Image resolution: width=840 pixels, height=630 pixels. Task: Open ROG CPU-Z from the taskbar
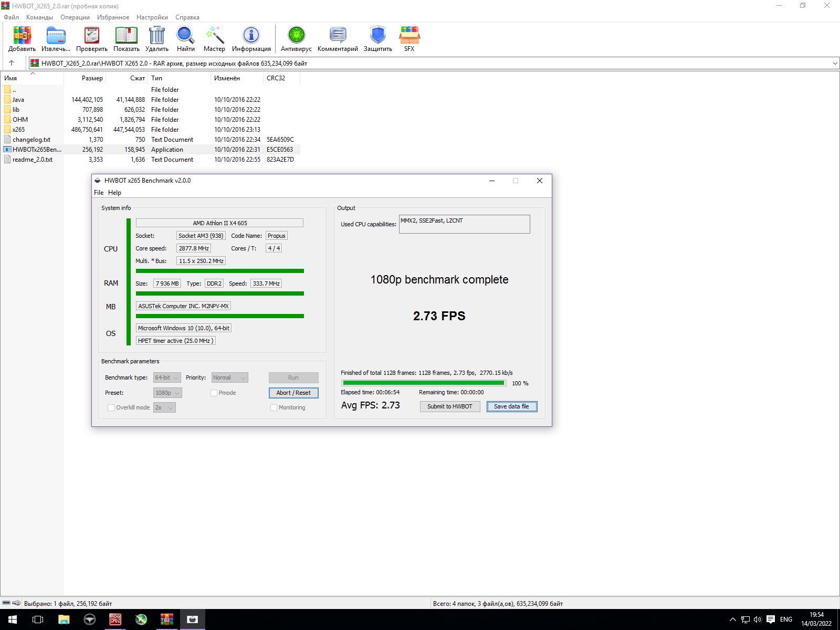tap(115, 619)
